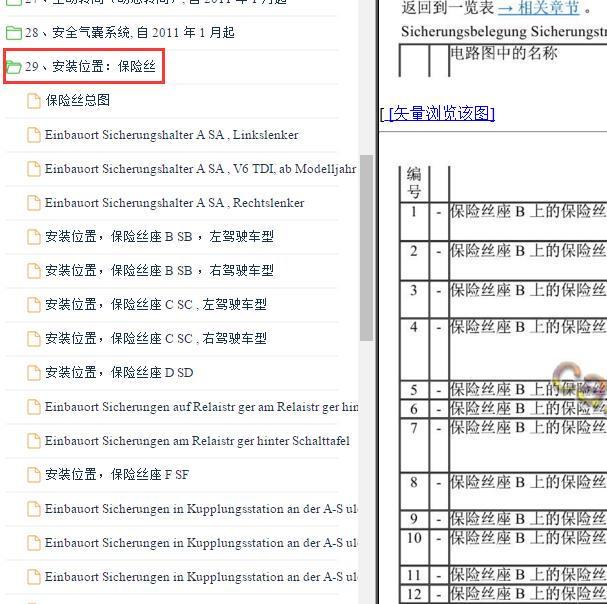607x604 pixels.
Task: Click the 编号 column header
Action: coord(414,183)
